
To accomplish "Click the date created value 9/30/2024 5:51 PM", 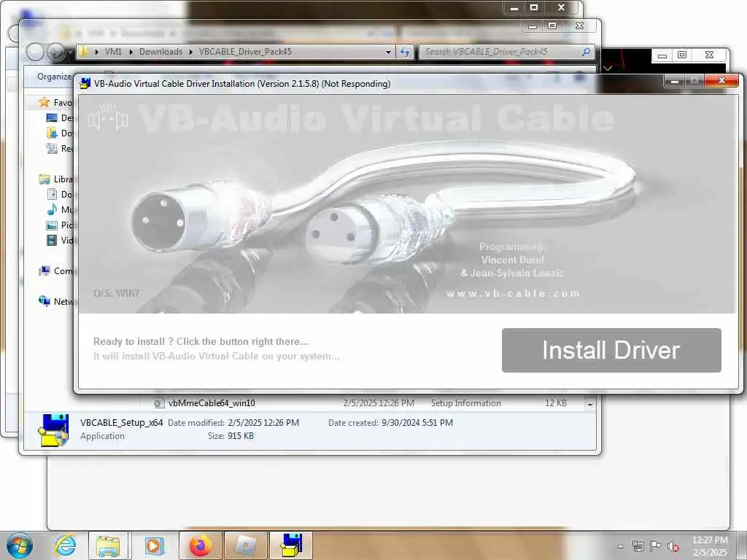I will click(417, 423).
